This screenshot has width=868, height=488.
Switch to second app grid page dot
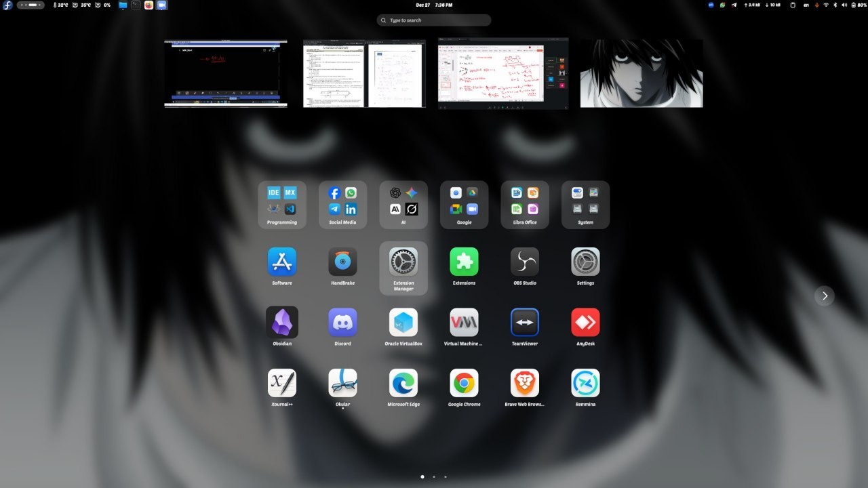tap(434, 476)
